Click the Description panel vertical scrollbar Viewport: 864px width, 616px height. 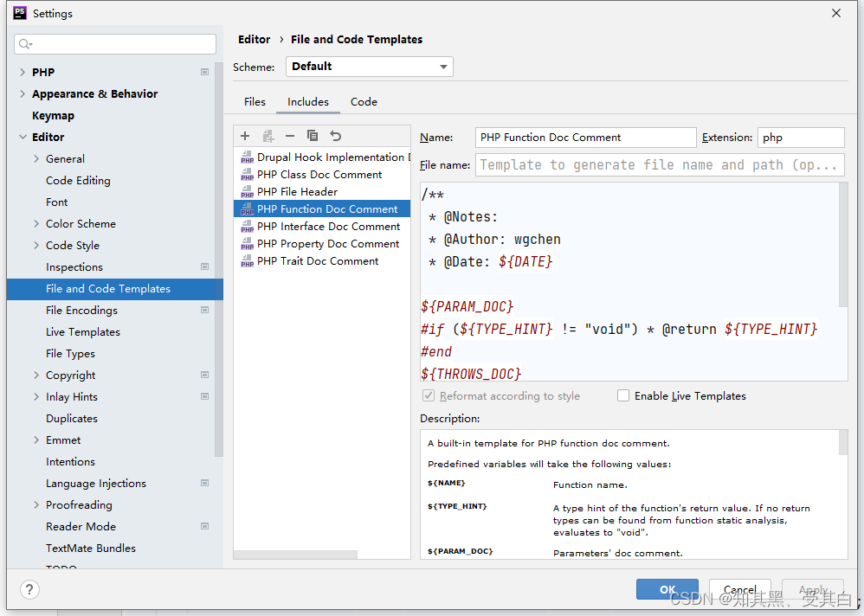tap(842, 443)
